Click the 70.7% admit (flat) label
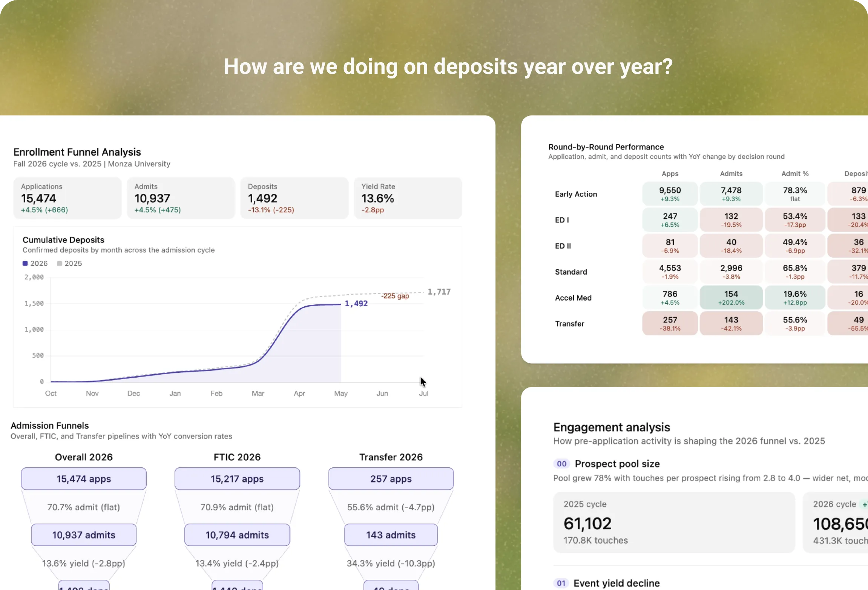 tap(84, 507)
